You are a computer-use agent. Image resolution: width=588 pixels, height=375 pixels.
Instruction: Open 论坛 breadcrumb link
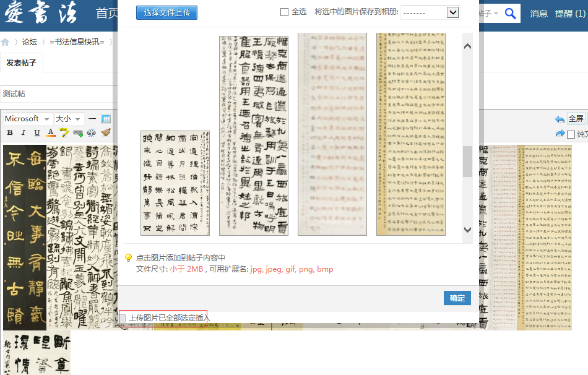pyautogui.click(x=29, y=42)
